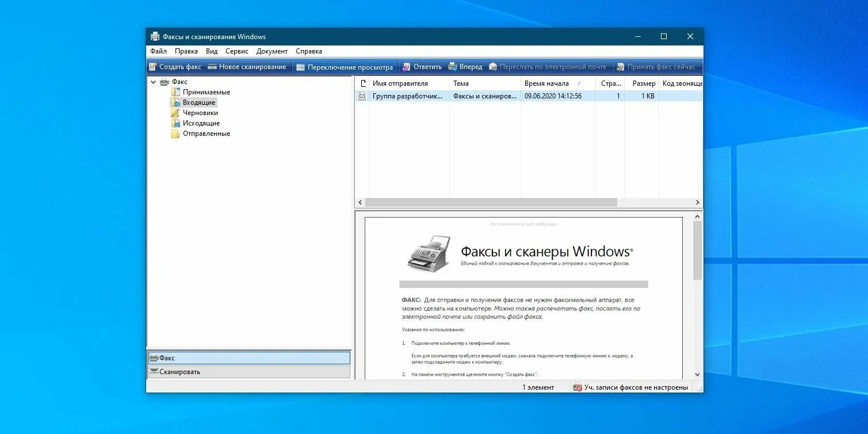
Task: Collapse the Факс tree node
Action: point(154,82)
